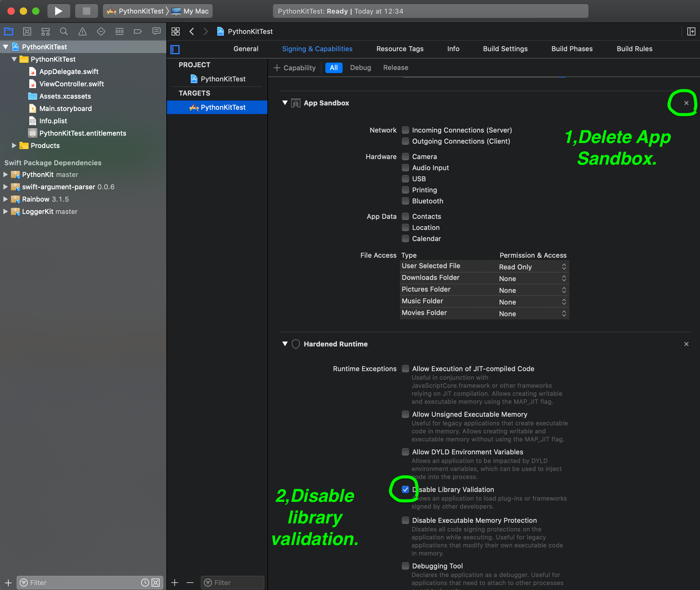
Task: Open the Test navigator diamond icon
Action: coord(101,31)
